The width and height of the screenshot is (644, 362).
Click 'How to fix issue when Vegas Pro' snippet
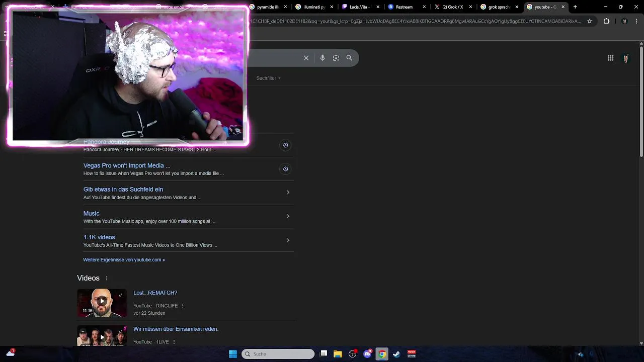tap(153, 173)
